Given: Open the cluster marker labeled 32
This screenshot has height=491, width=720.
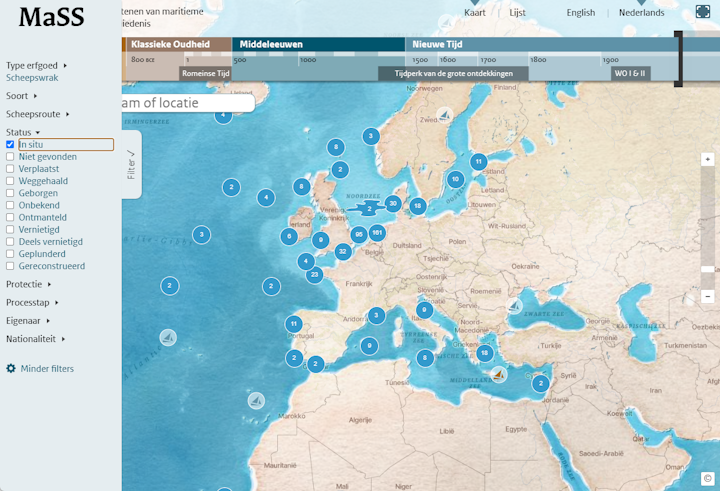Looking at the screenshot, I should tap(343, 252).
